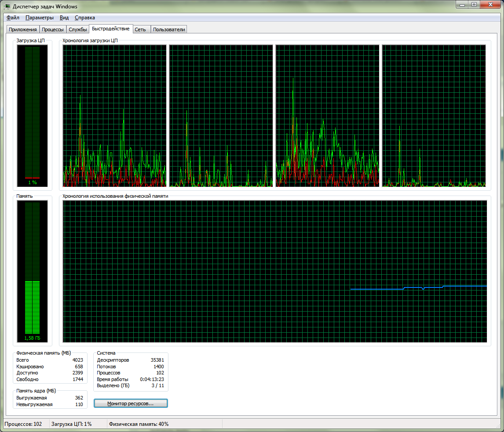The image size is (504, 432).
Task: Switch to the Приложения tab
Action: 23,29
